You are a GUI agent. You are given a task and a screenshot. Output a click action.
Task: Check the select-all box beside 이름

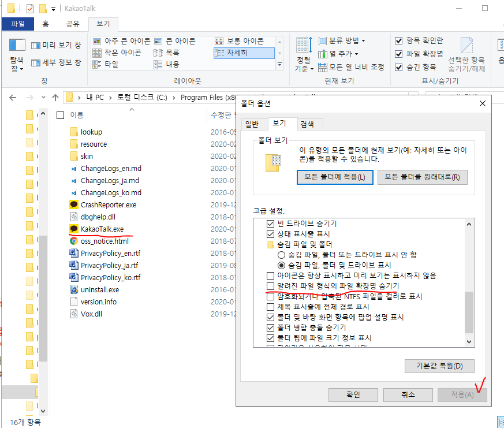(x=60, y=115)
